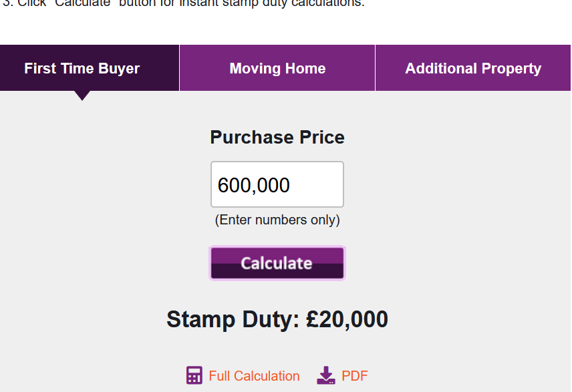
Task: Click the £20,000 stamp duty amount
Action: [x=347, y=319]
